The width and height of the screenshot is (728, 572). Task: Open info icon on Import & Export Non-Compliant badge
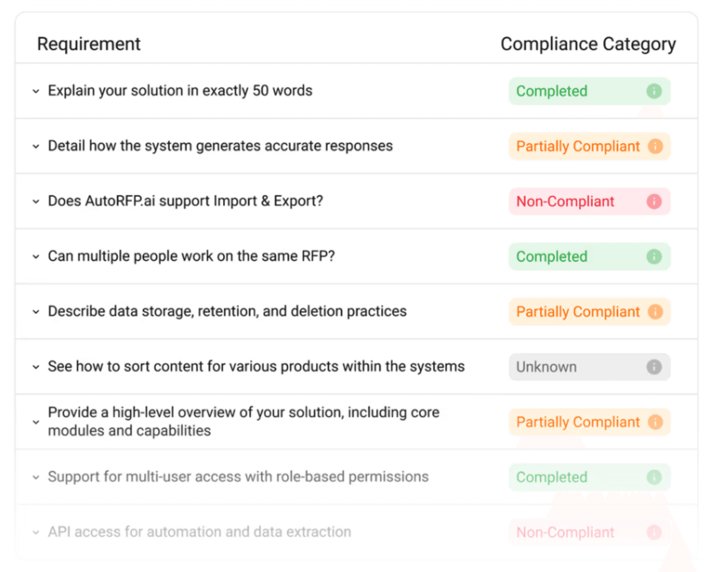pos(654,202)
